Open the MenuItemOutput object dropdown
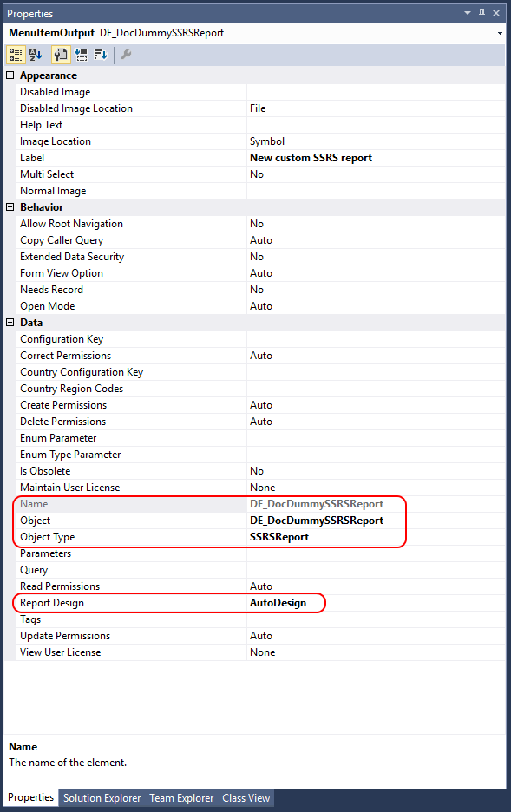 pyautogui.click(x=500, y=33)
